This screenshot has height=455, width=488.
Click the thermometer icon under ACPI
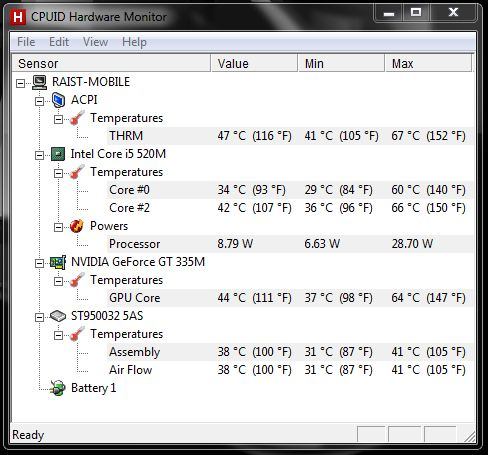tap(77, 118)
